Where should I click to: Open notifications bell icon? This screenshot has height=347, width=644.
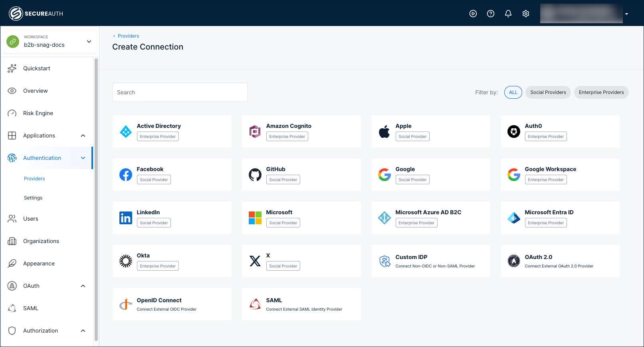coord(508,14)
